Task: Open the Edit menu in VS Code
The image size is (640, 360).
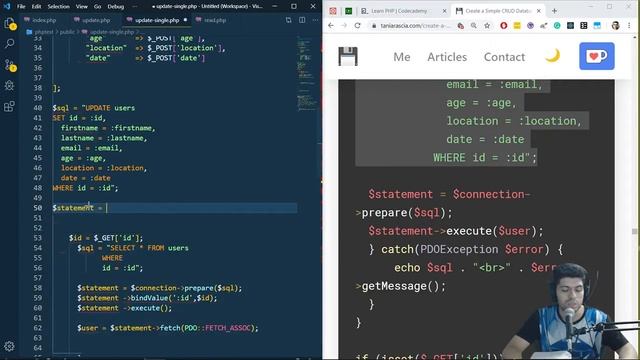Action: coord(36,7)
